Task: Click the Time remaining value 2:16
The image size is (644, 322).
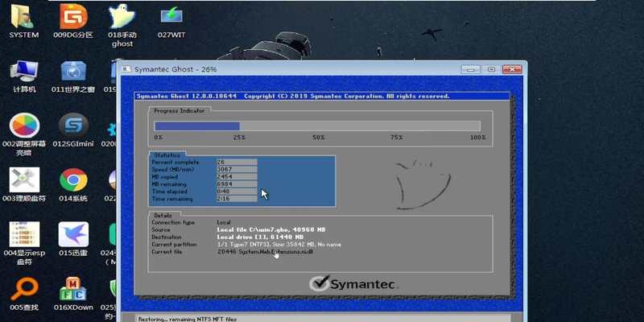Action: coord(237,199)
